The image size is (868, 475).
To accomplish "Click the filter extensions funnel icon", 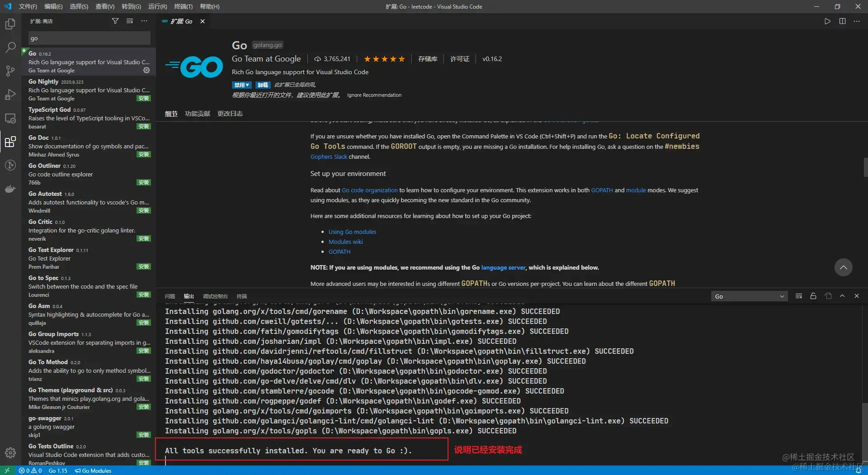I will 115,21.
